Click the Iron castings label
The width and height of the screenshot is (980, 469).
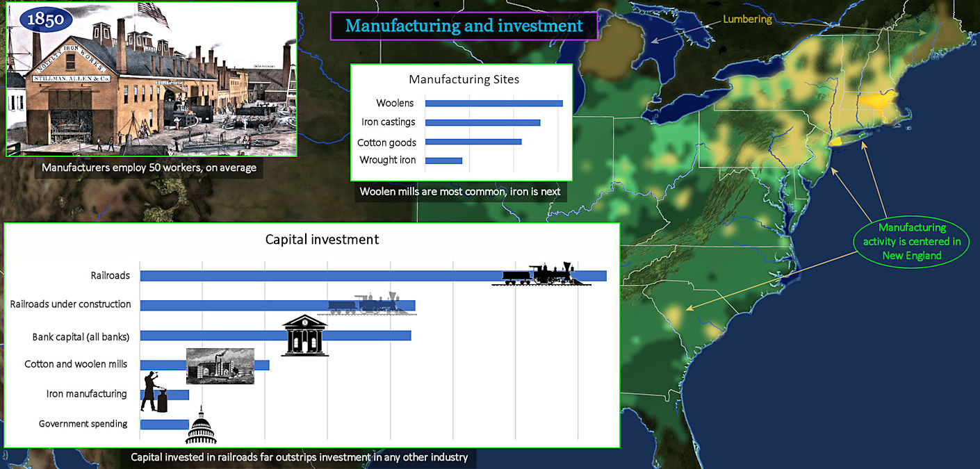tap(389, 122)
